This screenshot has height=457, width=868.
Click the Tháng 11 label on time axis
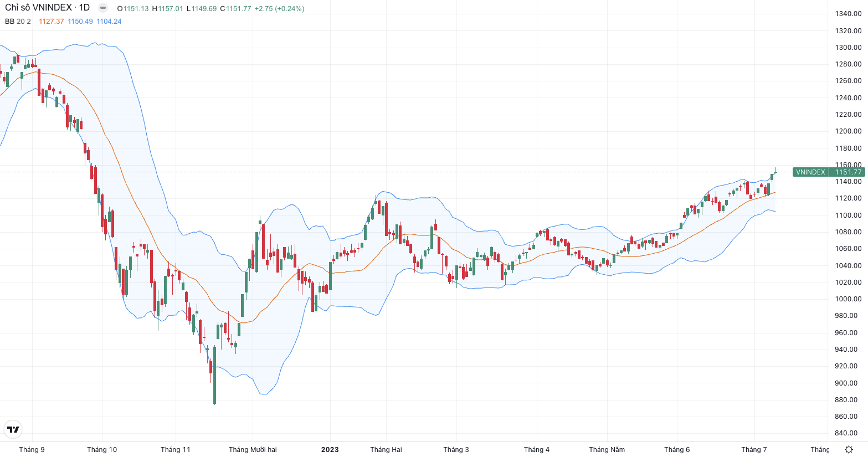click(x=175, y=449)
